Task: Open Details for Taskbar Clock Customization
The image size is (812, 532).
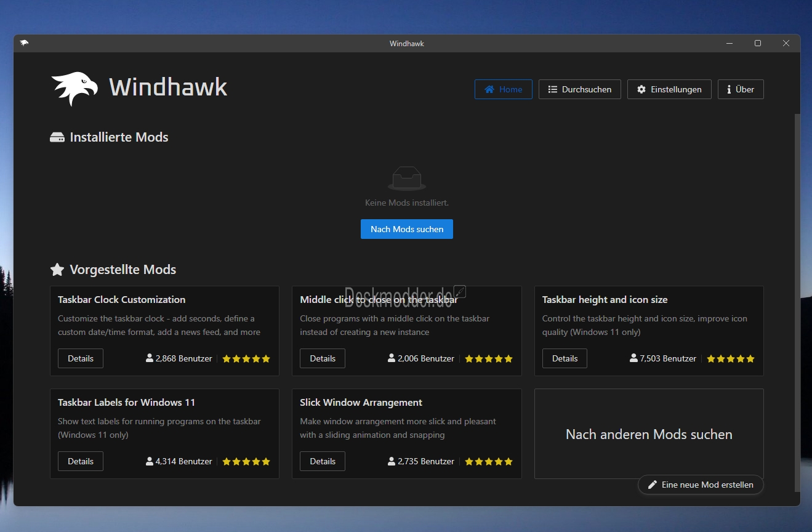Action: tap(81, 358)
